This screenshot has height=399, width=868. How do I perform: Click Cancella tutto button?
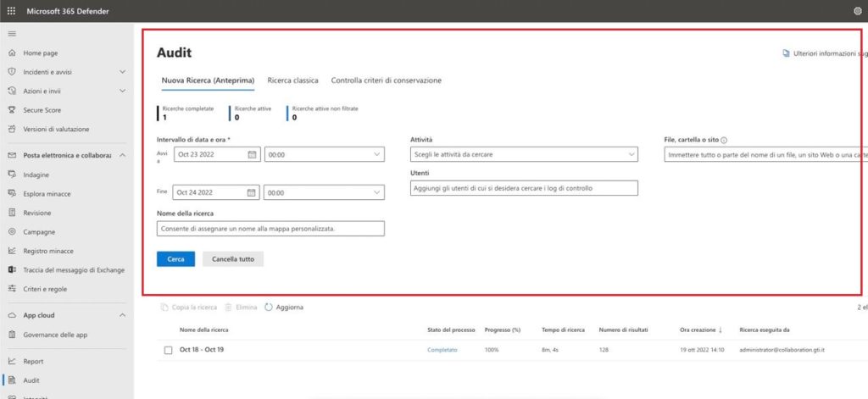(233, 259)
